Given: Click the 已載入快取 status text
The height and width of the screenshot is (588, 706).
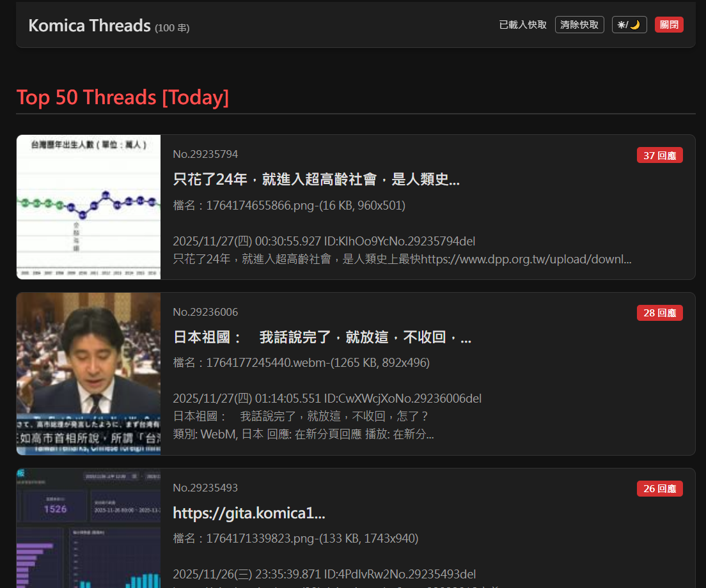Looking at the screenshot, I should click(x=522, y=25).
